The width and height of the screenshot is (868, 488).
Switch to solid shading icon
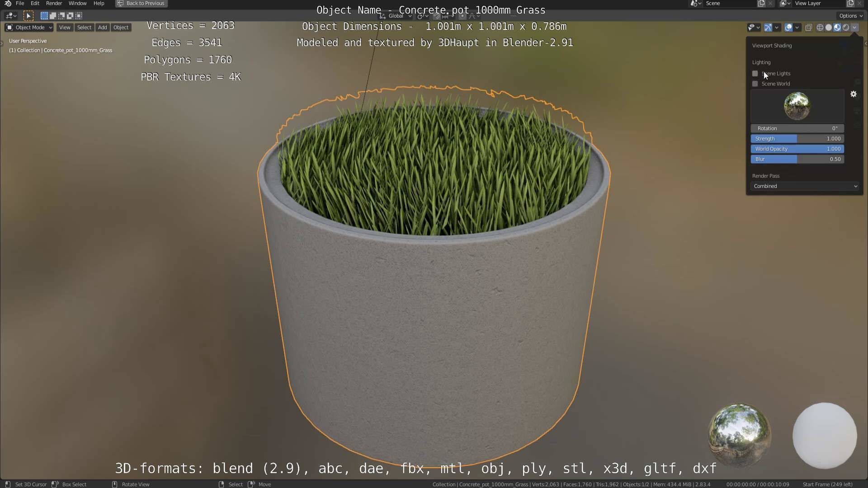[x=829, y=28]
